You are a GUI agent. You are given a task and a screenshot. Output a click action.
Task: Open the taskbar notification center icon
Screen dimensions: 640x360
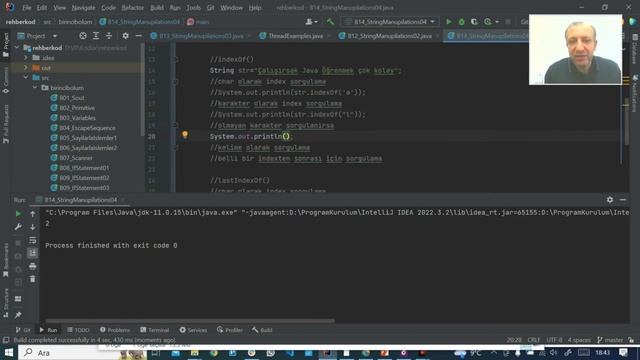tap(623, 353)
